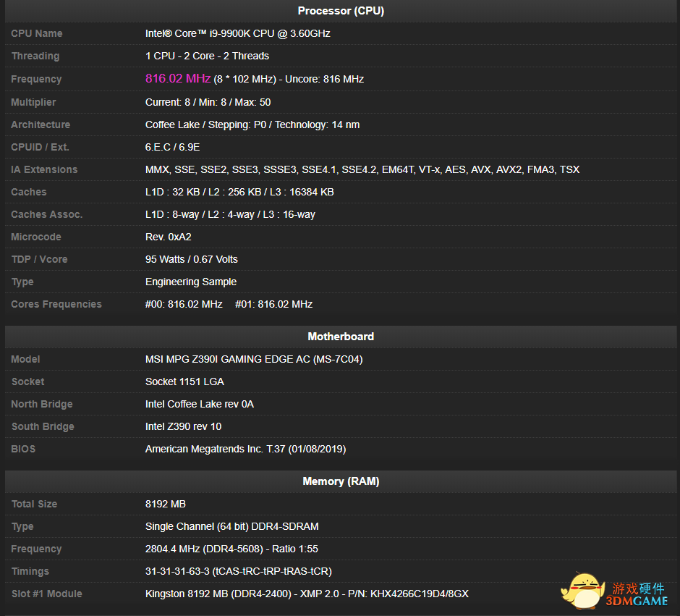Click the 'Memory (RAM)' section header
Screen dimensions: 680x616
coord(341,481)
